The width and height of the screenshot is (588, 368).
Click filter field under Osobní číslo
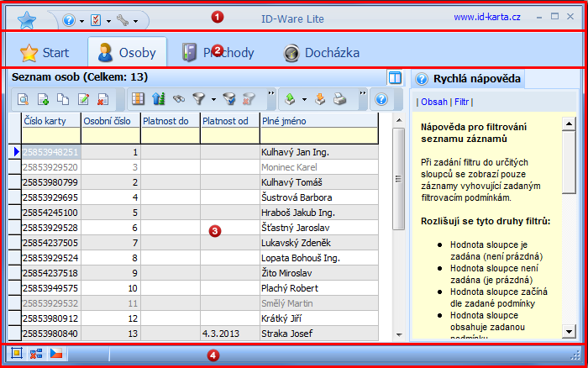(111, 136)
